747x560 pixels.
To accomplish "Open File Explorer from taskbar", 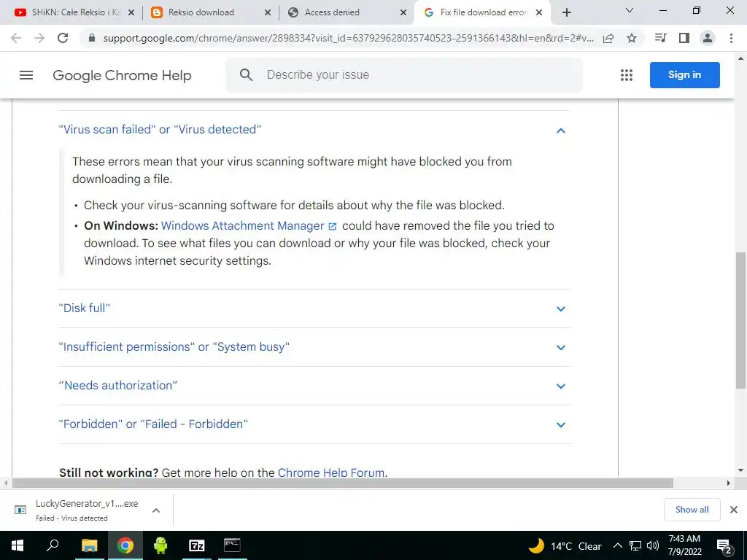I will [x=89, y=545].
